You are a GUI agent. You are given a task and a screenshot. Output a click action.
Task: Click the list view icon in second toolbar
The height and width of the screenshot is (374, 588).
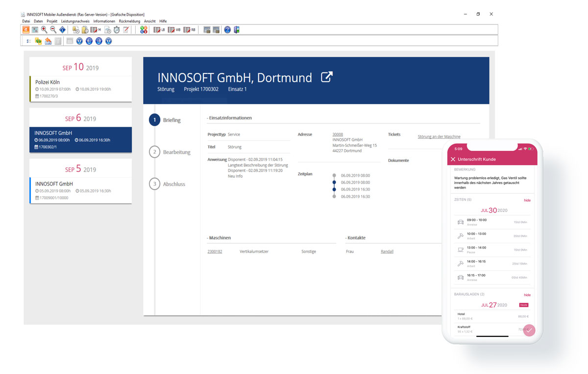pos(28,41)
